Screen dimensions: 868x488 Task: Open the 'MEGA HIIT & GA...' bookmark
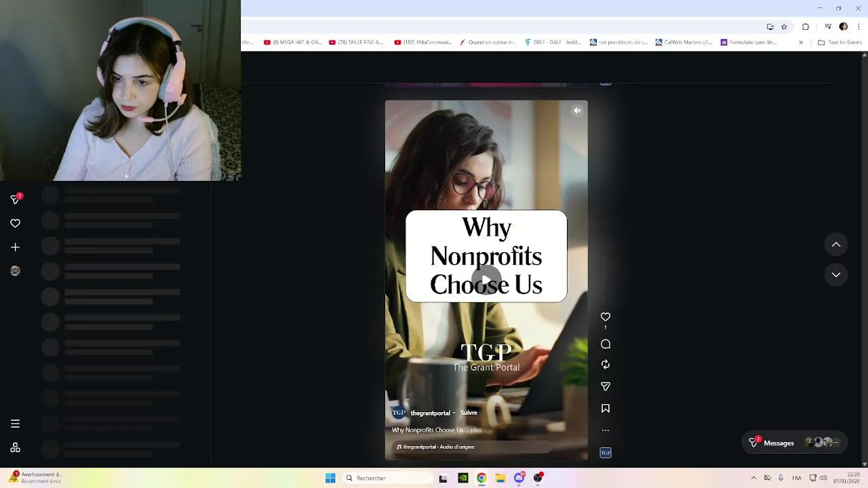(x=292, y=42)
